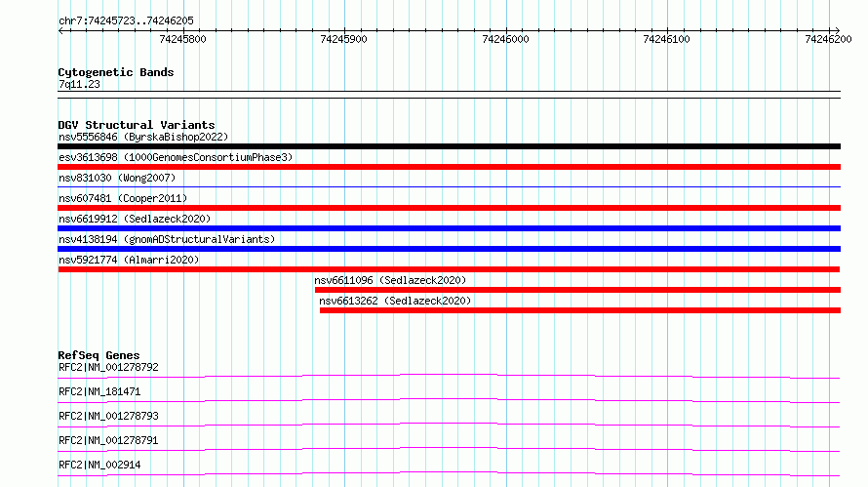Click ruler label 74246200
The image size is (868, 487).
coord(828,39)
